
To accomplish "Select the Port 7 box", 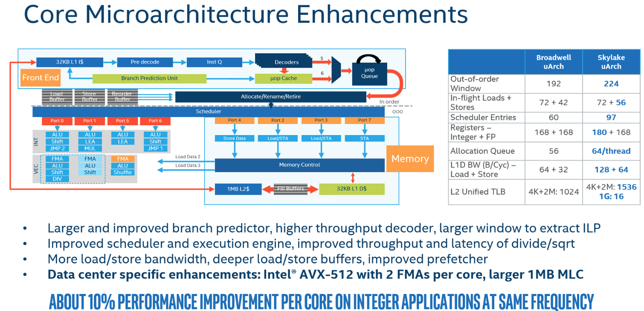I will (x=365, y=121).
